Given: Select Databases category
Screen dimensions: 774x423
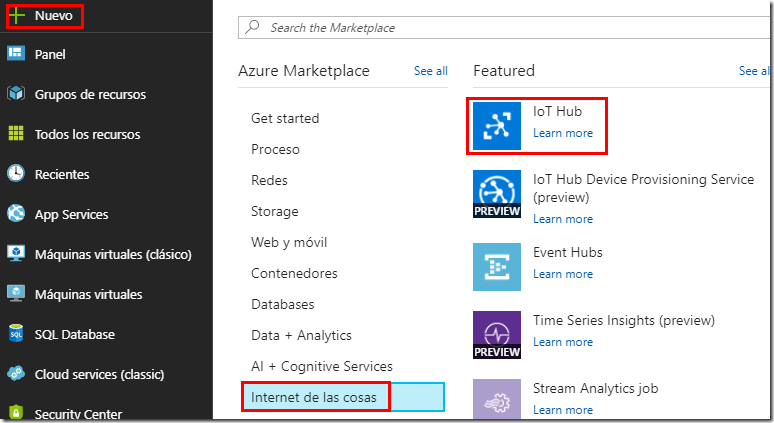Looking at the screenshot, I should pos(282,305).
